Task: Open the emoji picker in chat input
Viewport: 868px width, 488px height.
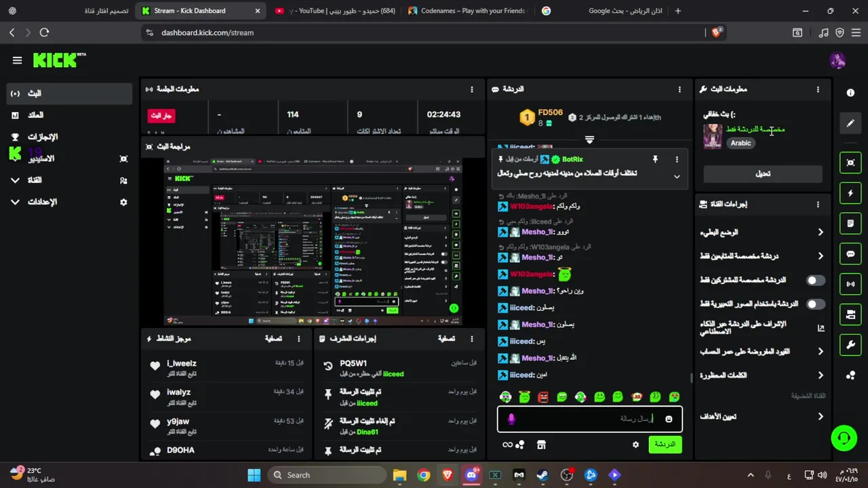Action: (669, 419)
